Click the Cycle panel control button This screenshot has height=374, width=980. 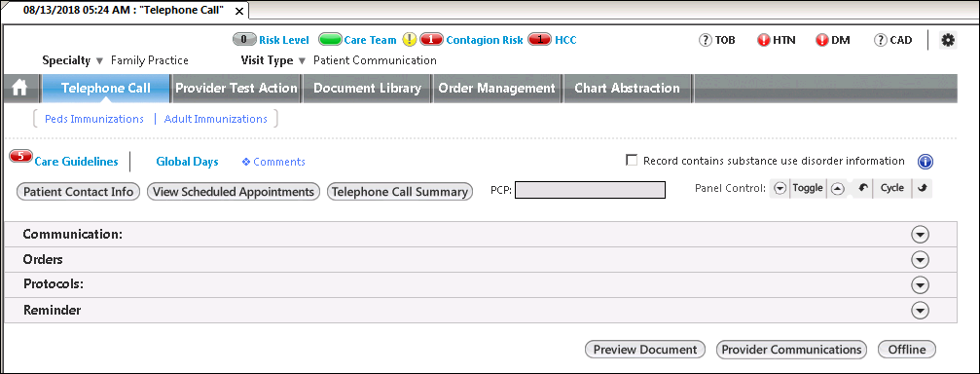tap(891, 188)
